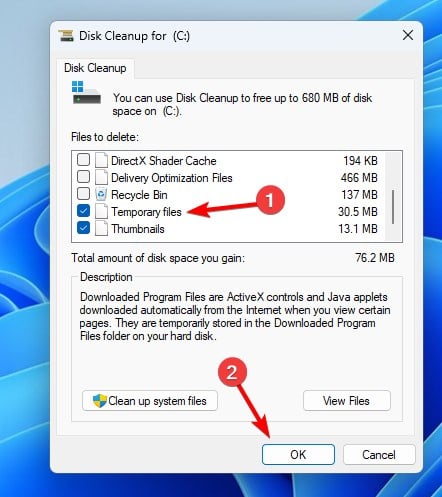Uncheck the Thumbnails checkbox
Image resolution: width=442 pixels, height=497 pixels.
pos(83,228)
